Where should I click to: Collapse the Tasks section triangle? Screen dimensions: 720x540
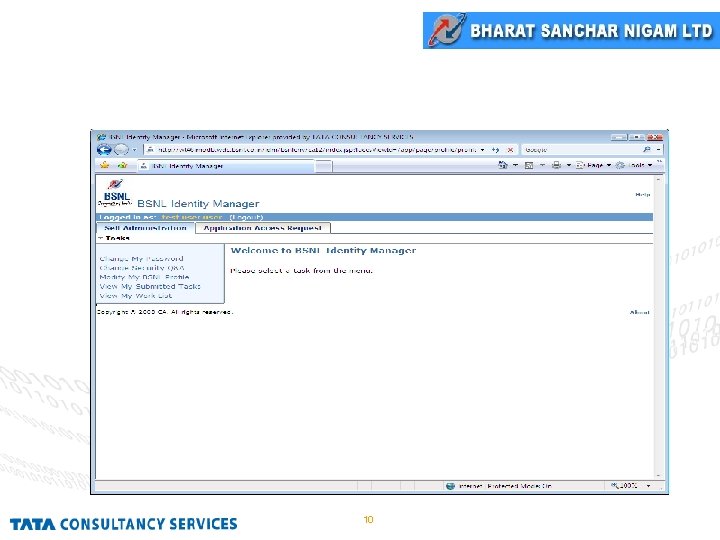[100, 238]
